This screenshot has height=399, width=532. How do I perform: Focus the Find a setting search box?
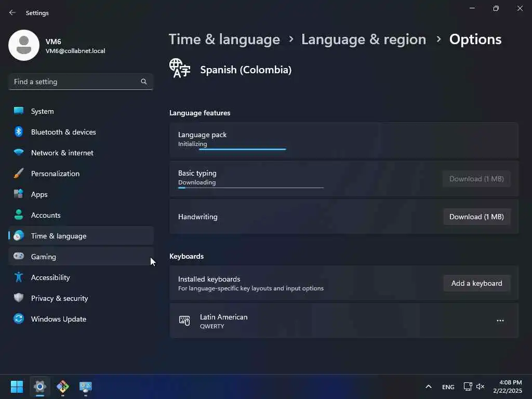[x=81, y=82]
